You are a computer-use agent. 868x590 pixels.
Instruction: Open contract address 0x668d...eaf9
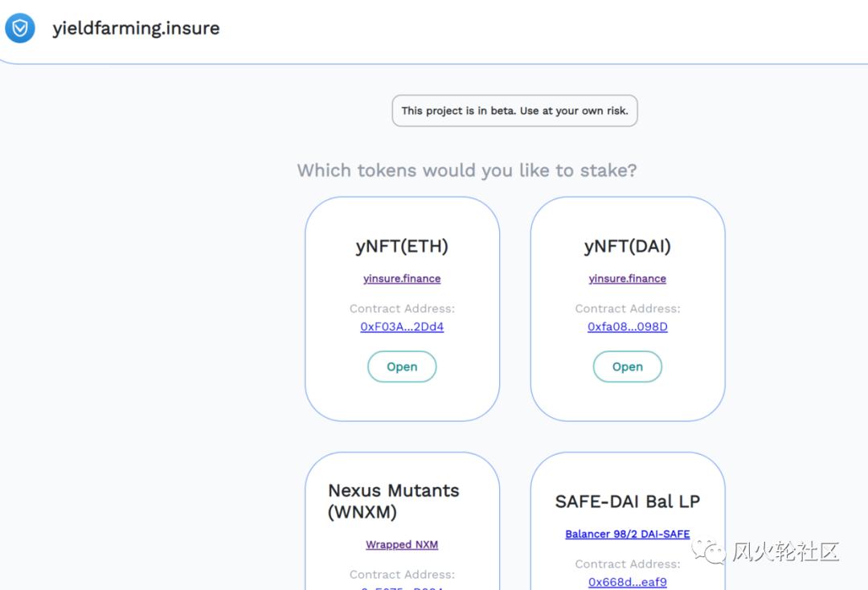pyautogui.click(x=627, y=582)
